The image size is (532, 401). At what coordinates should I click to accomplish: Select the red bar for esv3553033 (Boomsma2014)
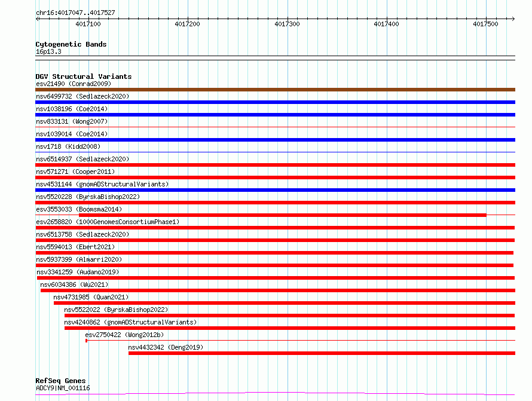pos(282,215)
